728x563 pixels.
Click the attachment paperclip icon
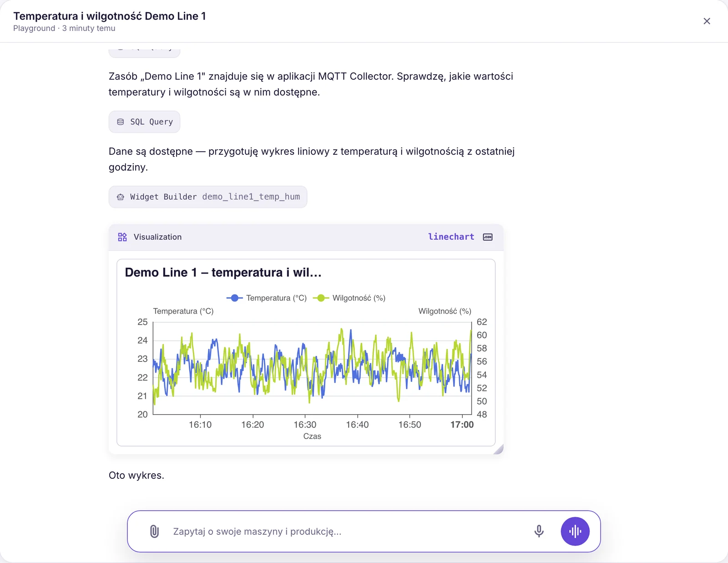coord(154,531)
